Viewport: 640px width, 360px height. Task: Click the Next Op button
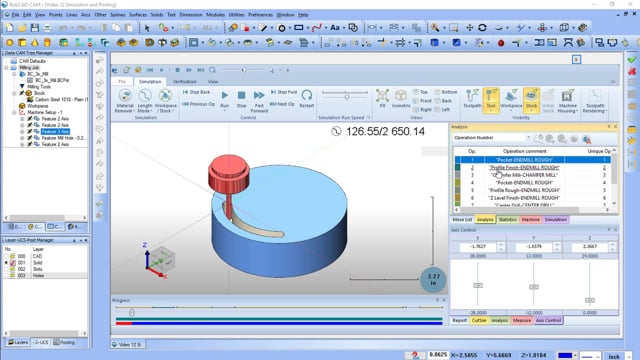[282, 104]
